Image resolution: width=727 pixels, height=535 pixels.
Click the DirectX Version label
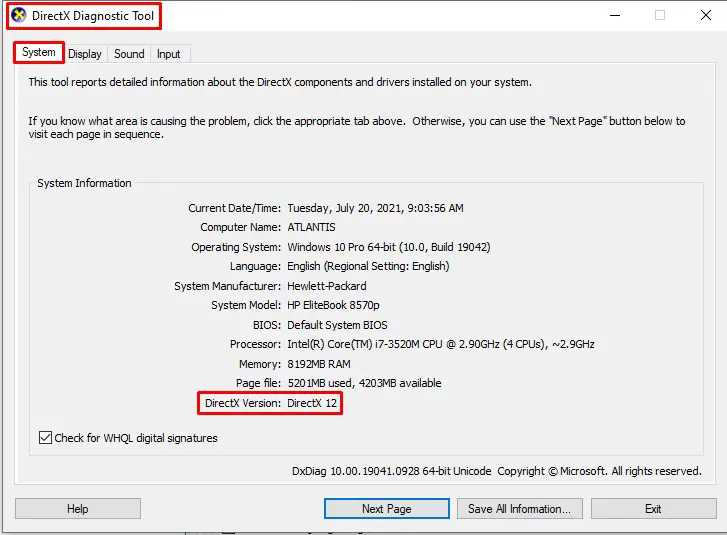[x=242, y=403]
